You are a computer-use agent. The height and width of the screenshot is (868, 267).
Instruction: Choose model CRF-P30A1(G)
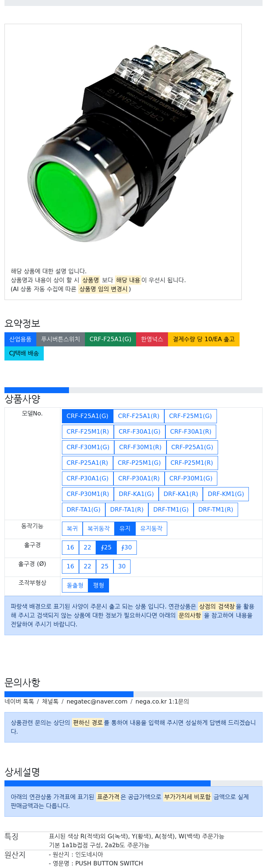[88, 479]
